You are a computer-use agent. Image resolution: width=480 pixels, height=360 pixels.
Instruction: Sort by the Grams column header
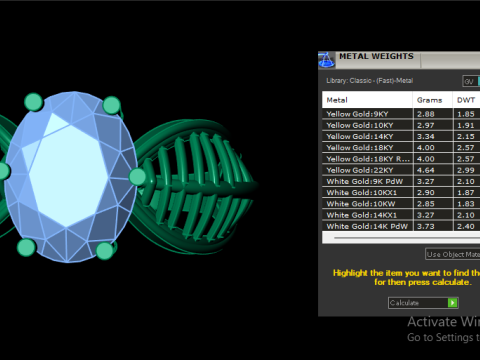[x=433, y=100]
